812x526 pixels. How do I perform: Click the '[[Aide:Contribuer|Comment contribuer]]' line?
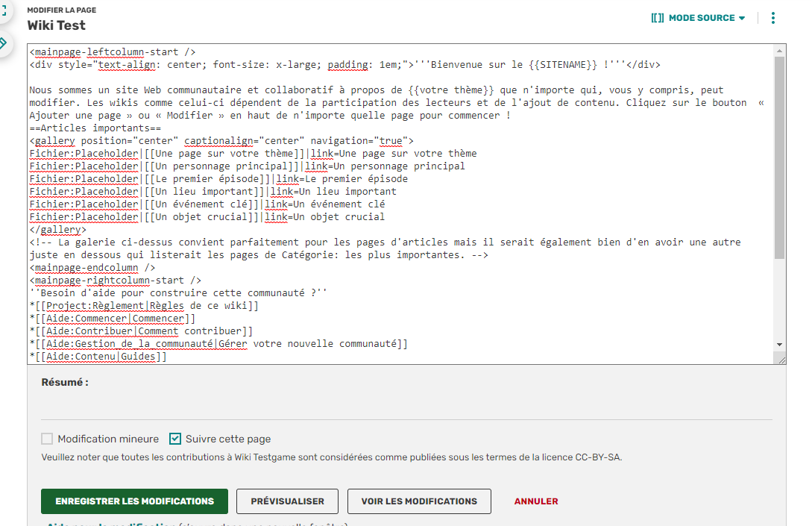[x=142, y=331]
